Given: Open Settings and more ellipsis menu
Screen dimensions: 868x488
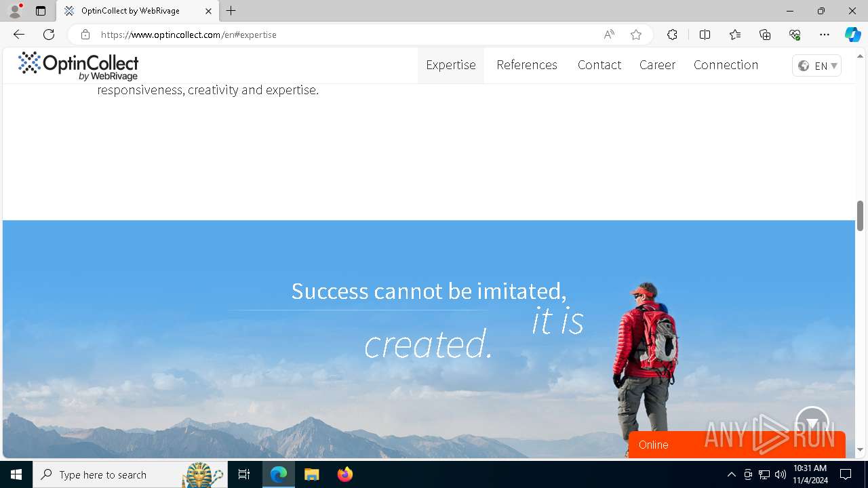Looking at the screenshot, I should click(825, 35).
